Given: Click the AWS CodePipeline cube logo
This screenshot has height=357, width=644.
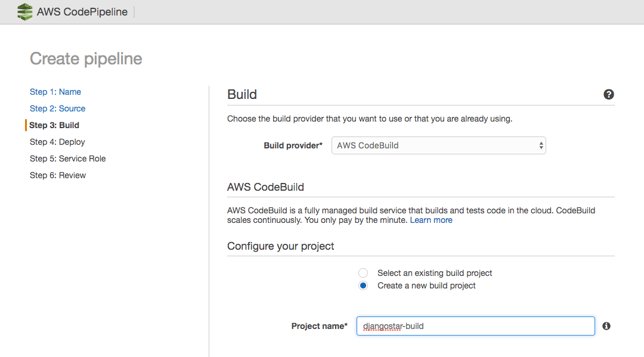Looking at the screenshot, I should 24,12.
